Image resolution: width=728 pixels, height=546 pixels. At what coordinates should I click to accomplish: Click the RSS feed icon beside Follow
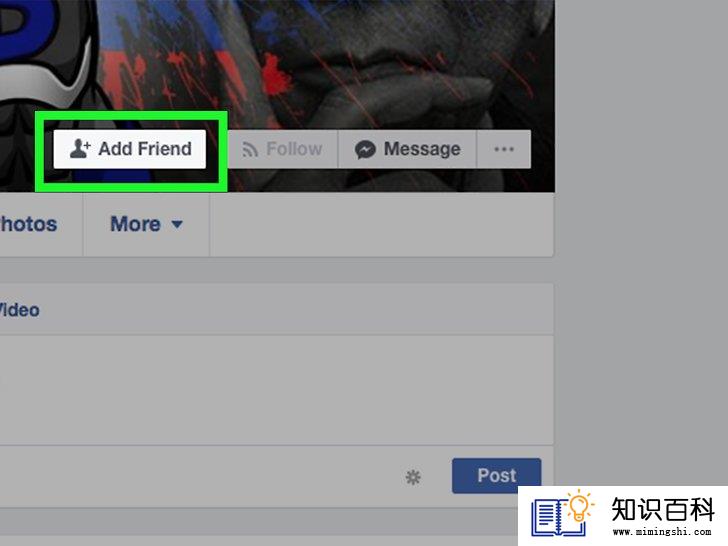tap(250, 150)
